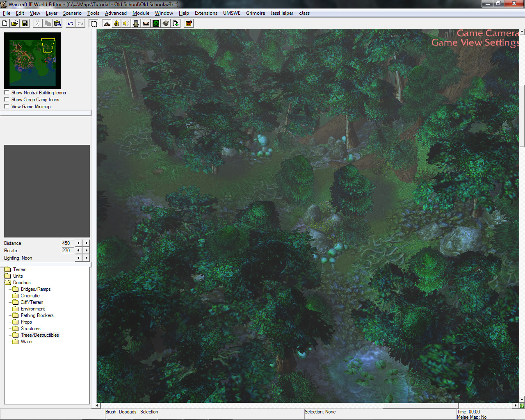Click the Paste clipboard icon
Image resolution: width=525 pixels, height=420 pixels.
(57, 23)
